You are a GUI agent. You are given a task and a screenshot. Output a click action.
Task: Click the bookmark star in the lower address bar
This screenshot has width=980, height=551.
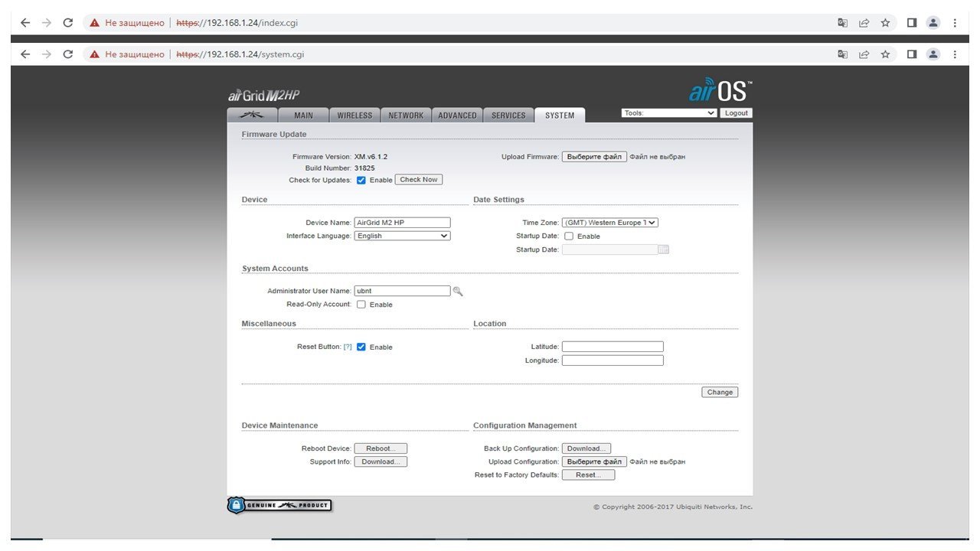click(885, 54)
